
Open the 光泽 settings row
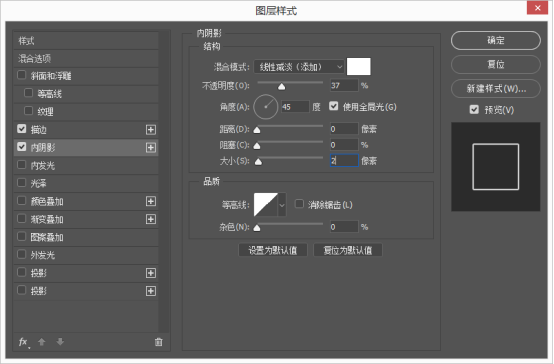tap(86, 183)
